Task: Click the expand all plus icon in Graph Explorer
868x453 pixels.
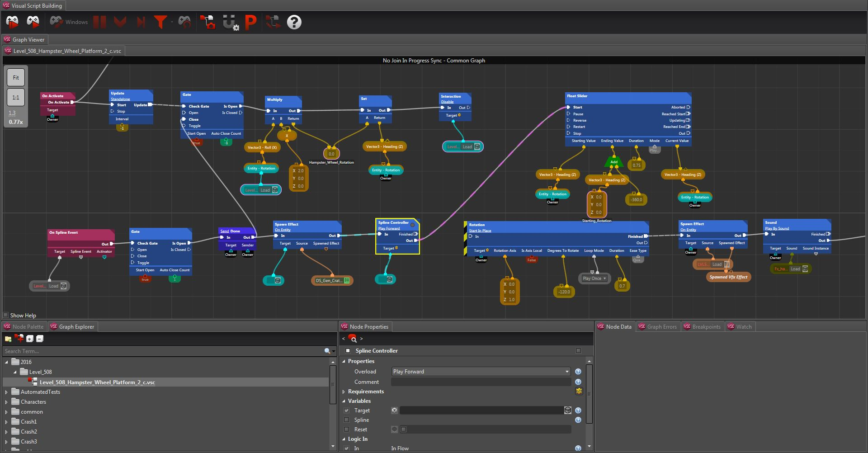Action: [30, 339]
